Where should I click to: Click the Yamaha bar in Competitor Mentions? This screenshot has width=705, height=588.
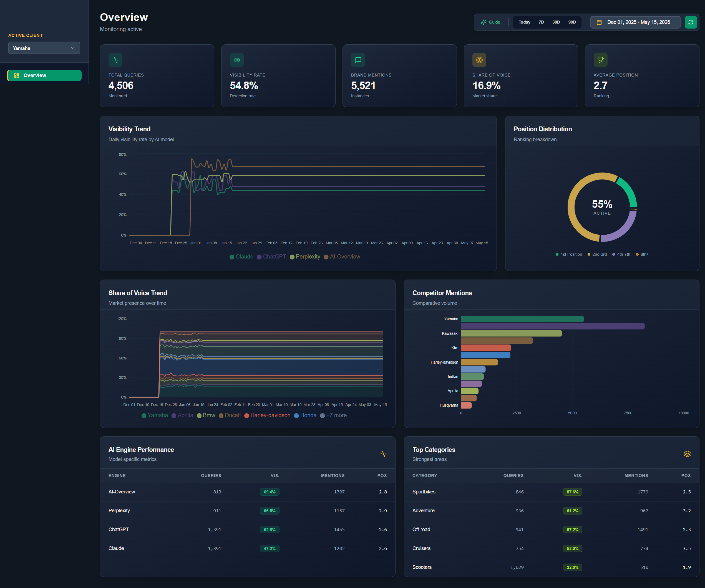[x=522, y=319]
